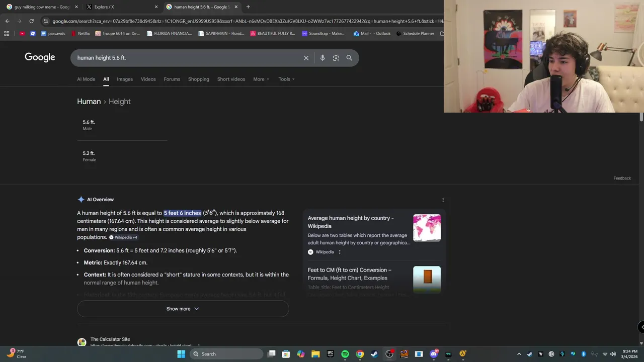This screenshot has width=644, height=362.
Task: Open the Shopping results tab
Action: (199, 79)
